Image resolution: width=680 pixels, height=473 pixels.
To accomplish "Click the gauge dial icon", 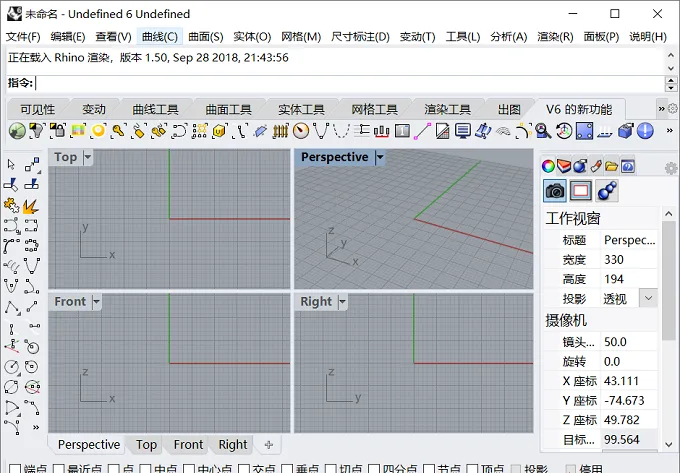I will tap(301, 130).
